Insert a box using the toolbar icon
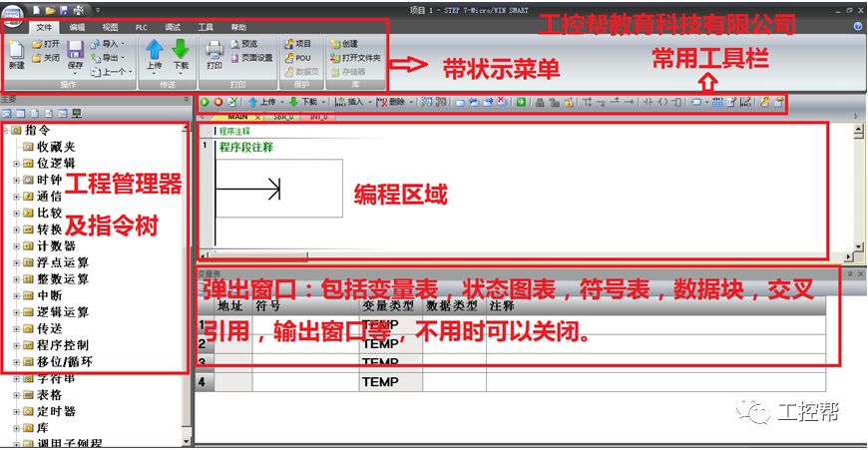 pos(675,102)
